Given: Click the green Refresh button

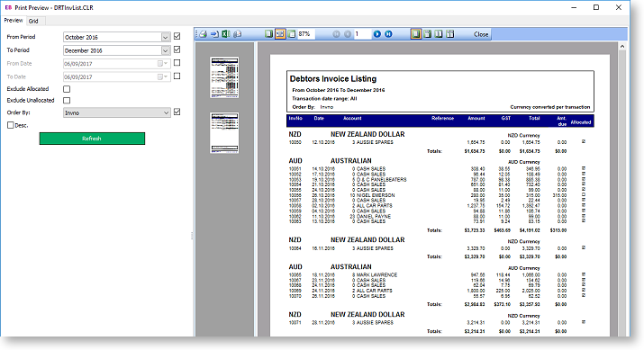Looking at the screenshot, I should (92, 139).
